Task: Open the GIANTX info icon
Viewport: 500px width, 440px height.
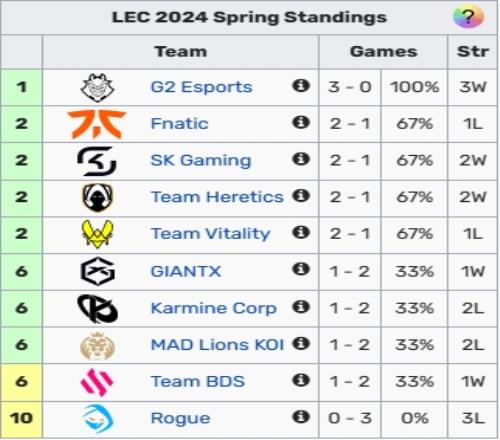Action: coord(301,269)
